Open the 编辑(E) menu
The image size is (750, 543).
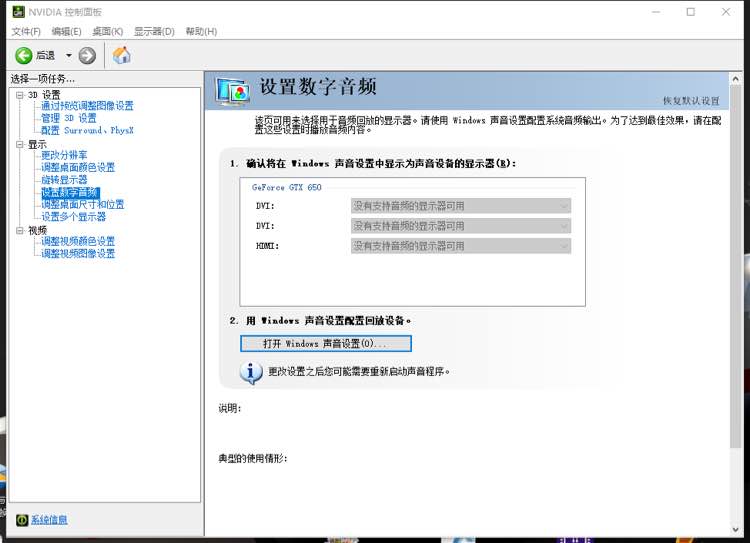66,32
